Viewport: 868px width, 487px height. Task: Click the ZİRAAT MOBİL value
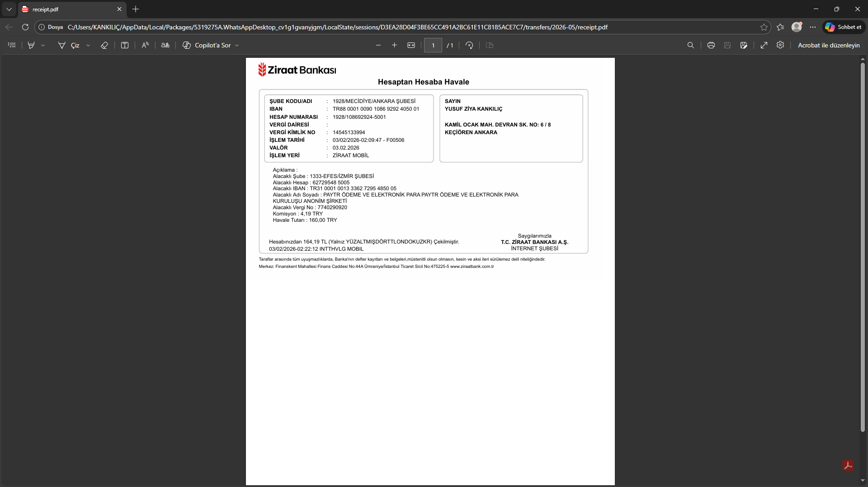click(351, 155)
